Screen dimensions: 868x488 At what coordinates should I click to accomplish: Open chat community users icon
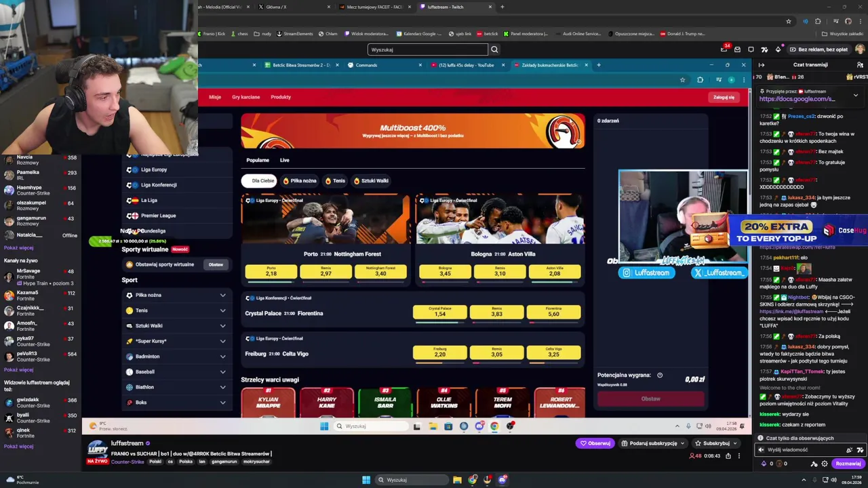pos(860,65)
